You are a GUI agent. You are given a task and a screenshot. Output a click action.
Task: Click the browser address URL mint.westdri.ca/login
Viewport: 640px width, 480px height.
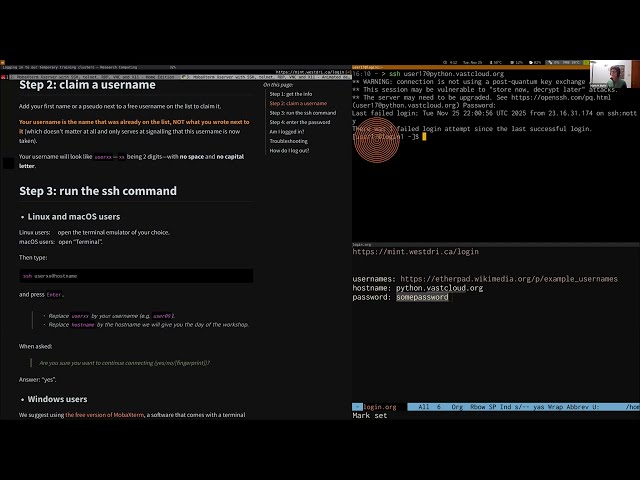coord(311,72)
